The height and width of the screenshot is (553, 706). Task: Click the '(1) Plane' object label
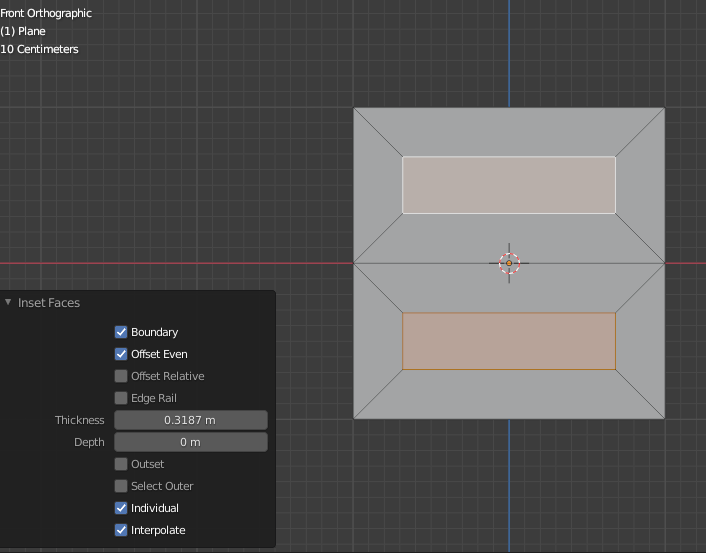[23, 31]
